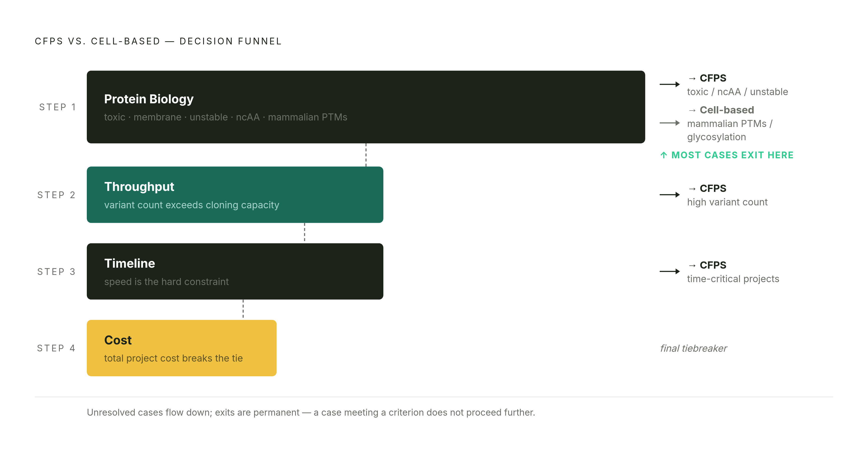Click the title 'CFPS VS. CELL-BASED — DECISION FUNNEL'

pyautogui.click(x=158, y=41)
